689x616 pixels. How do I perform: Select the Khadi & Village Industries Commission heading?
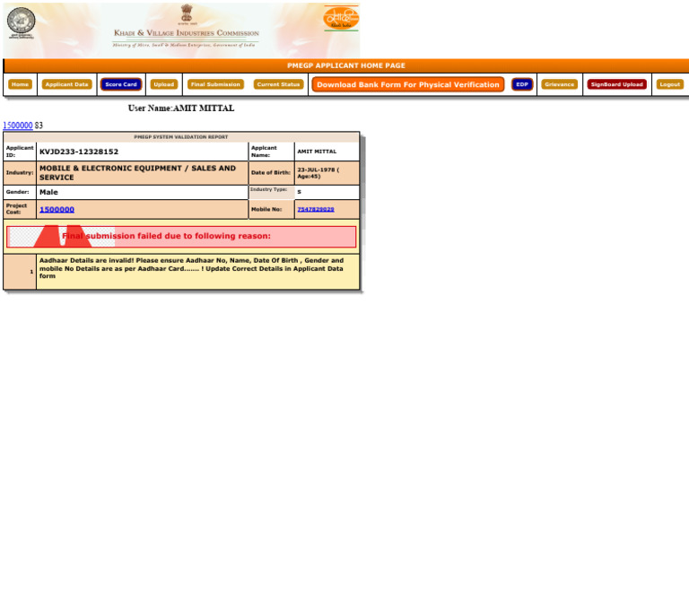tap(187, 33)
